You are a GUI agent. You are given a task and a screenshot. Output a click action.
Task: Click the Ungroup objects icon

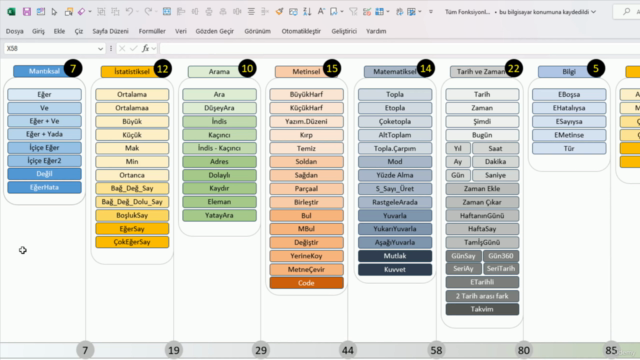click(116, 12)
